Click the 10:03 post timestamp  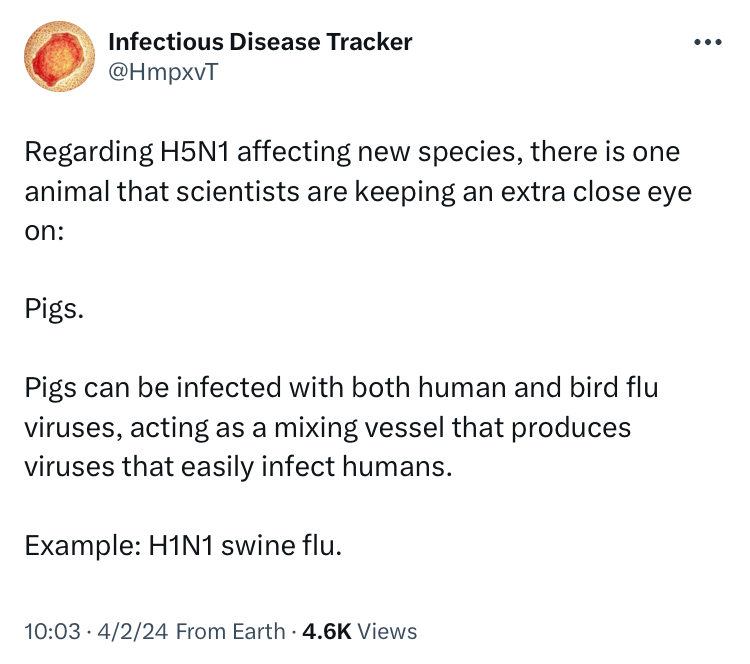tap(52, 631)
